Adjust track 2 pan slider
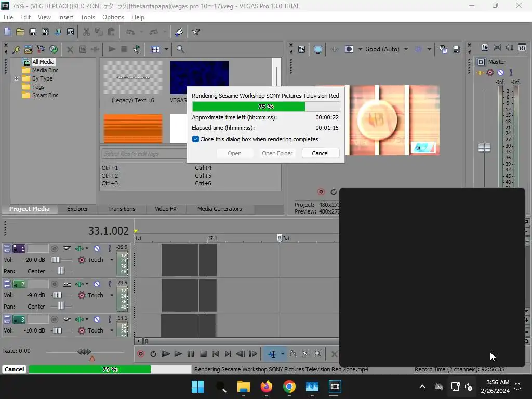532x399 pixels. point(61,307)
